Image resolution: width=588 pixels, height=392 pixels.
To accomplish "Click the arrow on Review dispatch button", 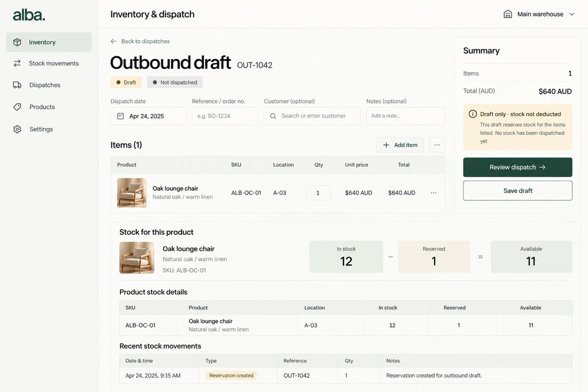I will 542,167.
